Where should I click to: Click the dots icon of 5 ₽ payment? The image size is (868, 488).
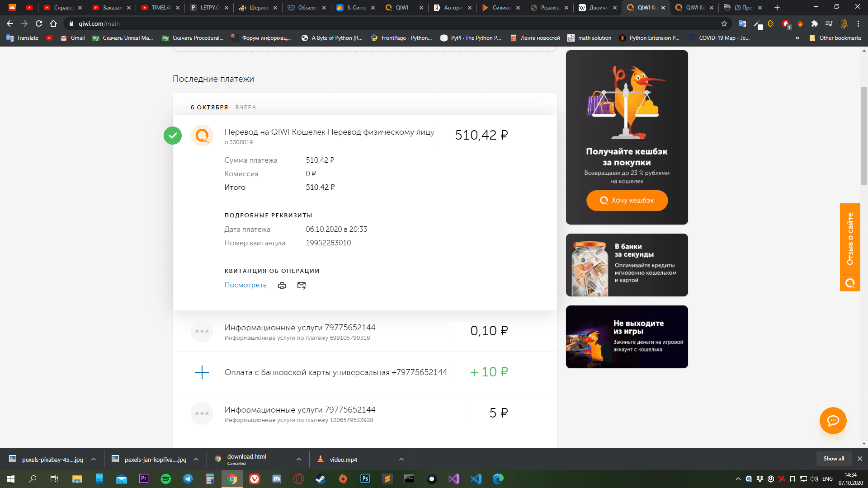click(202, 413)
